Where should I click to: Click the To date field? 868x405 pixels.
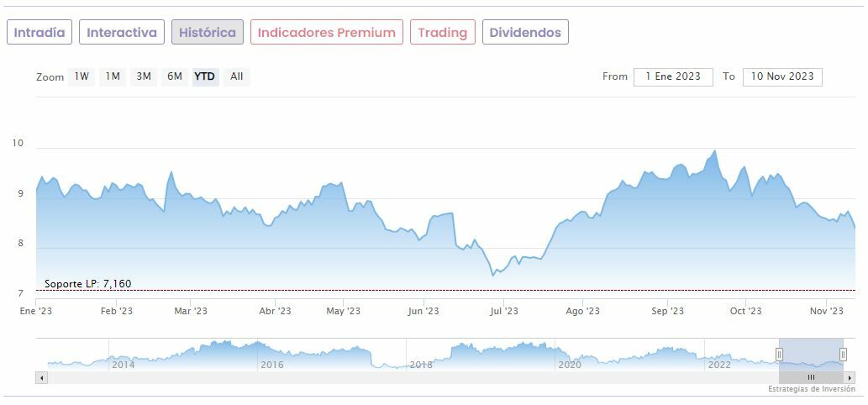coord(782,76)
